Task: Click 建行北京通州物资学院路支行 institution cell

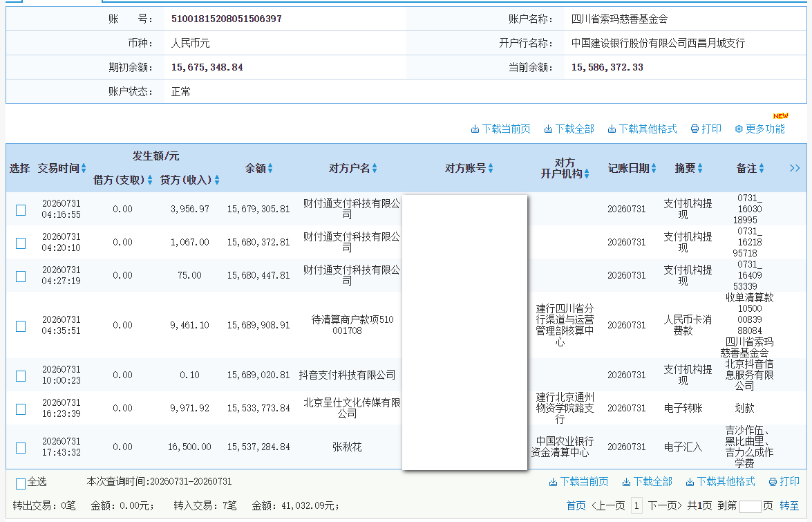Action: (565, 408)
